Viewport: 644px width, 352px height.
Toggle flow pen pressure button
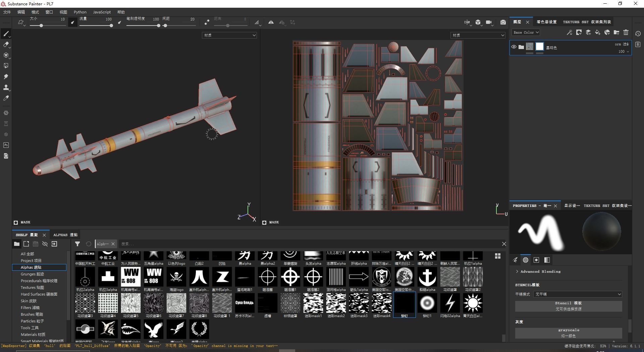[119, 23]
